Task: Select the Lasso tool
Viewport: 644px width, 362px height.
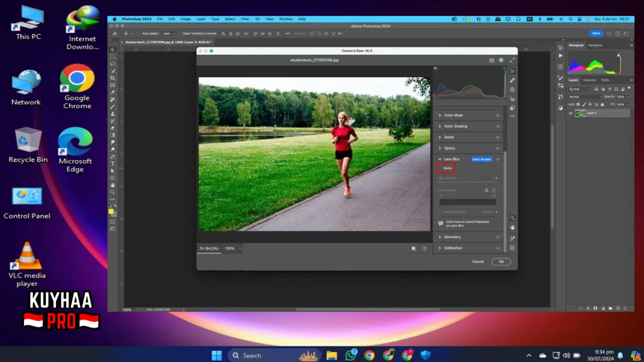Action: click(x=113, y=64)
